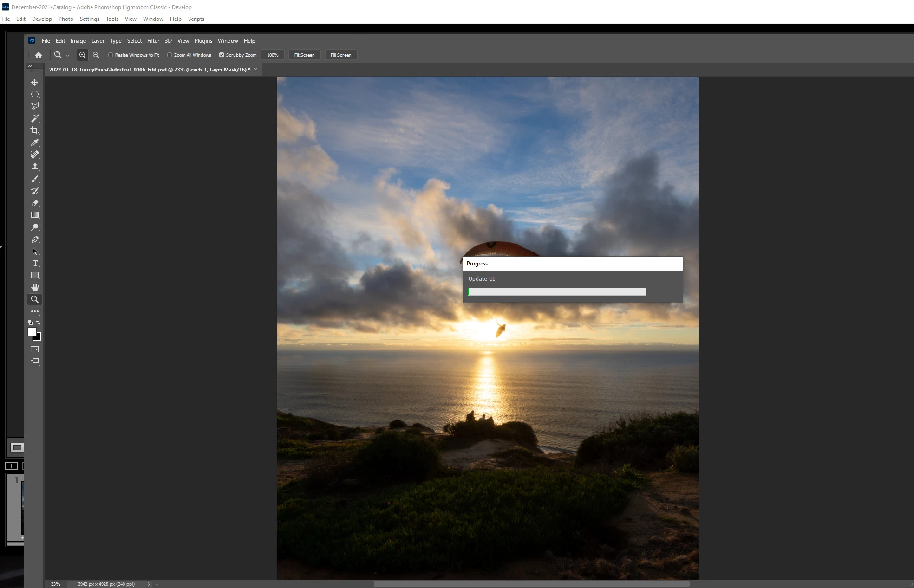914x588 pixels.
Task: Select the Crop tool
Action: coord(35,130)
